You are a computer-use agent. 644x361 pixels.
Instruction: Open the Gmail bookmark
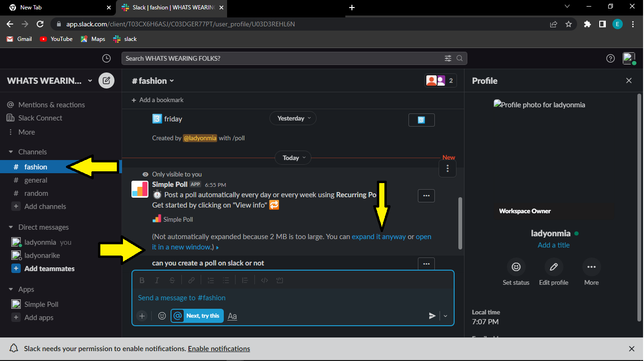[19, 39]
